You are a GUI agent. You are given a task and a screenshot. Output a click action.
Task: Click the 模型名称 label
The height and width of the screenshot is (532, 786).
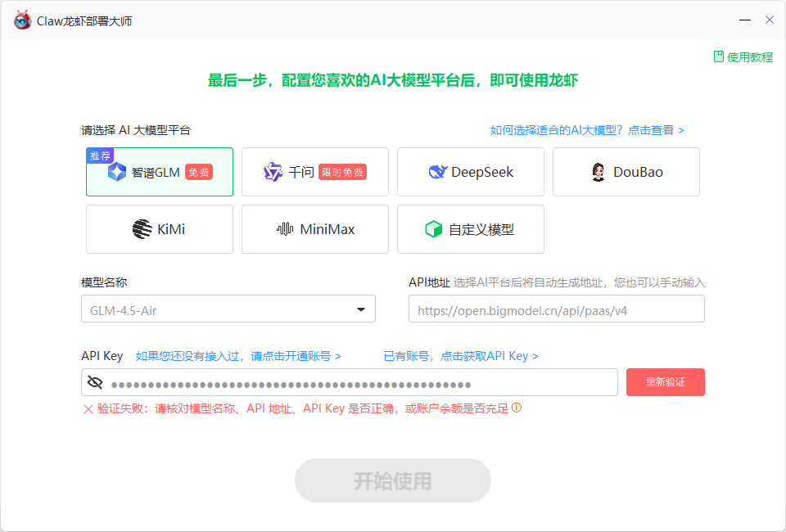[x=104, y=282]
